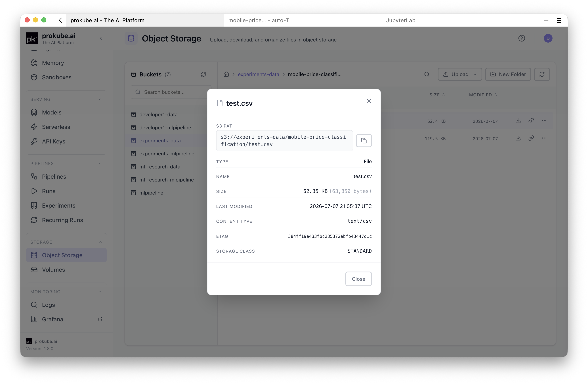Open user avatar D menu
The height and width of the screenshot is (384, 588).
click(x=548, y=38)
